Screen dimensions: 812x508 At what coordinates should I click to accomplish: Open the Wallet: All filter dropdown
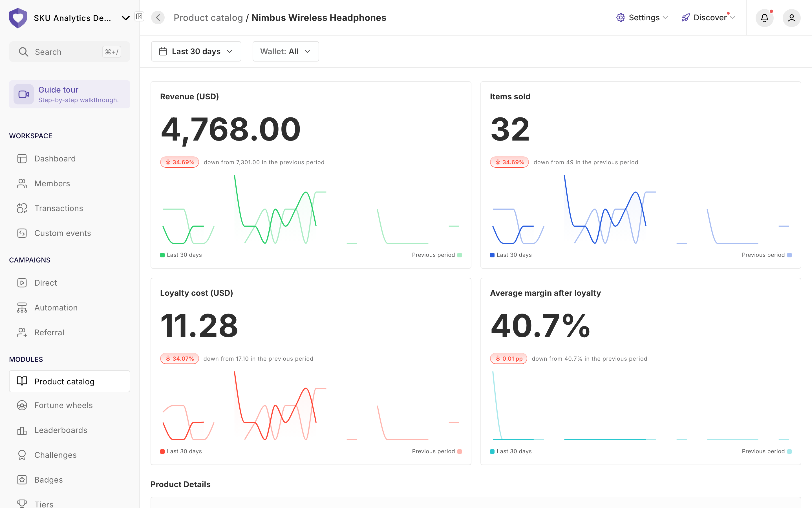tap(286, 51)
